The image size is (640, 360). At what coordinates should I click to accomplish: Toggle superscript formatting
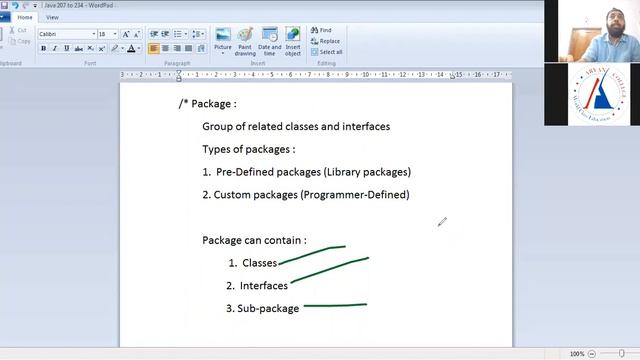coord(102,48)
